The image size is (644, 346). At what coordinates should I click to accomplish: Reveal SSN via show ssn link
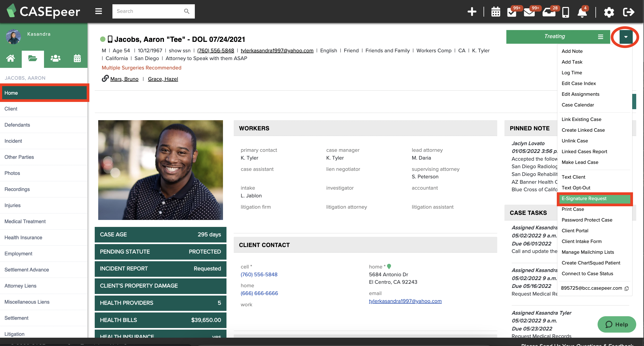click(179, 50)
